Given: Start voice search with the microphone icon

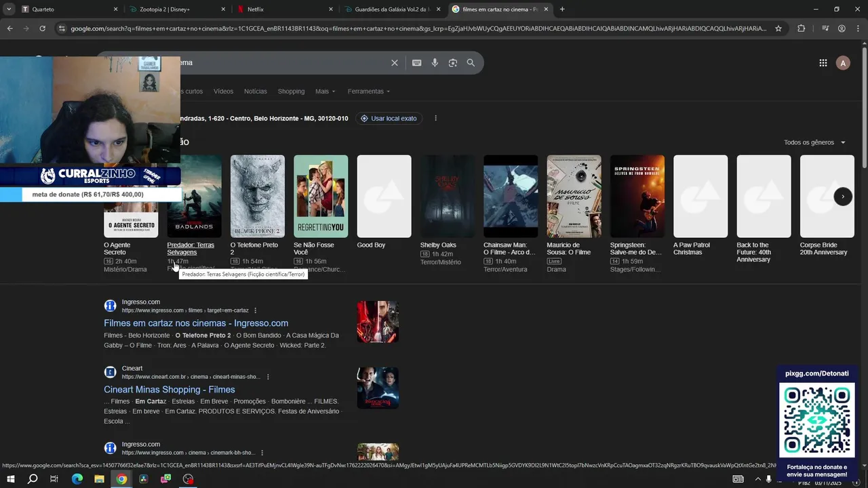Looking at the screenshot, I should pos(435,63).
